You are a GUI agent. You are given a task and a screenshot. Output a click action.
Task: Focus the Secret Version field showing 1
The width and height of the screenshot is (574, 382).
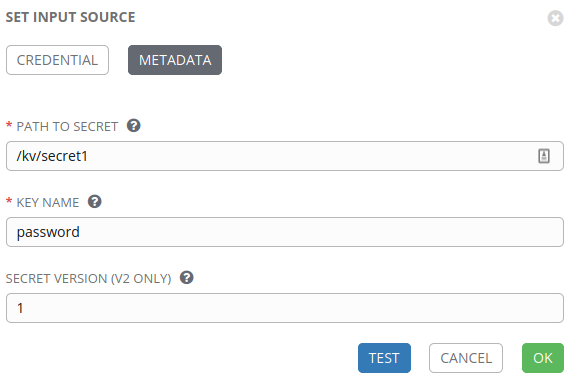click(285, 308)
